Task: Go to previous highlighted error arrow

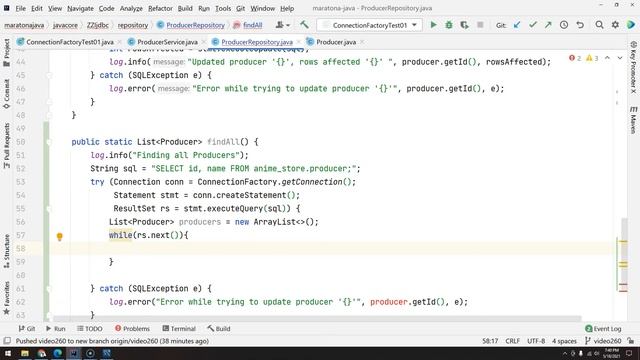Action: coord(607,58)
